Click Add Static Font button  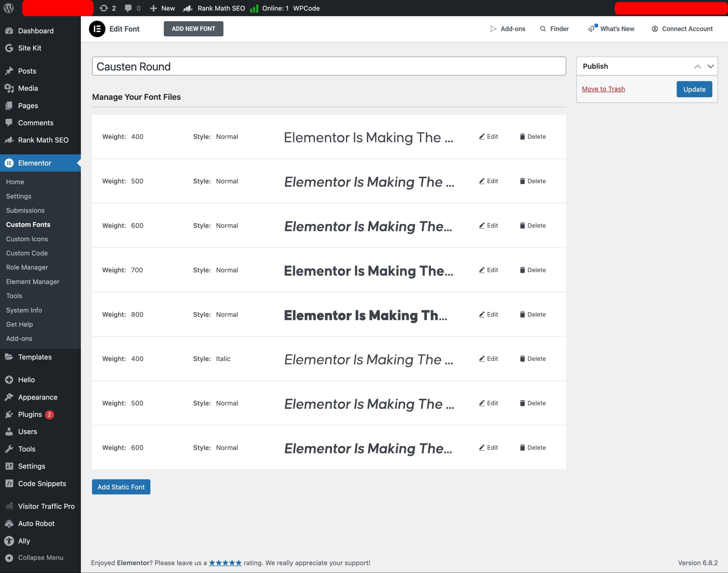tap(121, 487)
